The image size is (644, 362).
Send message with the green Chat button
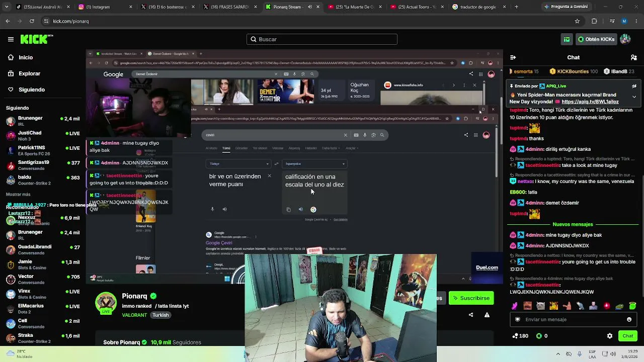[627, 336]
